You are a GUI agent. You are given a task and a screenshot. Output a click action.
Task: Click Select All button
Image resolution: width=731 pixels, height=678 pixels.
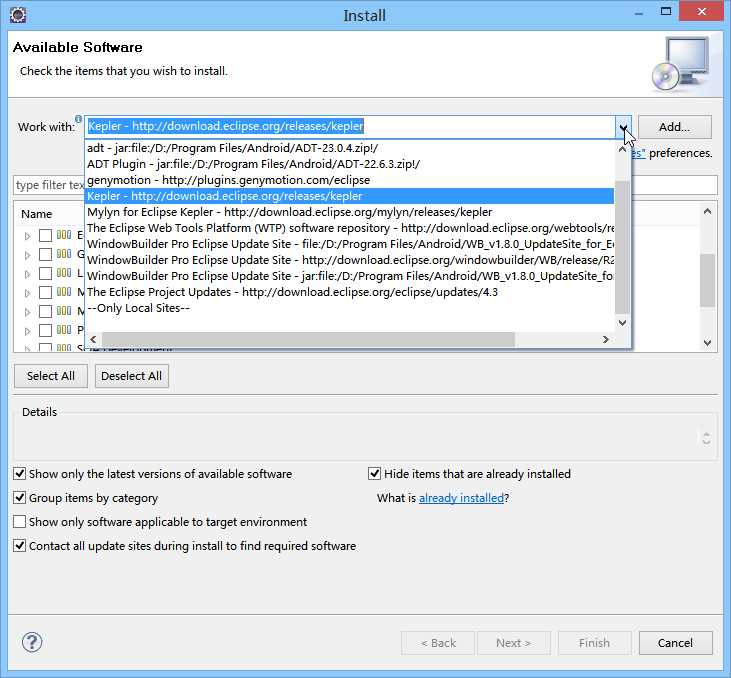pyautogui.click(x=51, y=376)
